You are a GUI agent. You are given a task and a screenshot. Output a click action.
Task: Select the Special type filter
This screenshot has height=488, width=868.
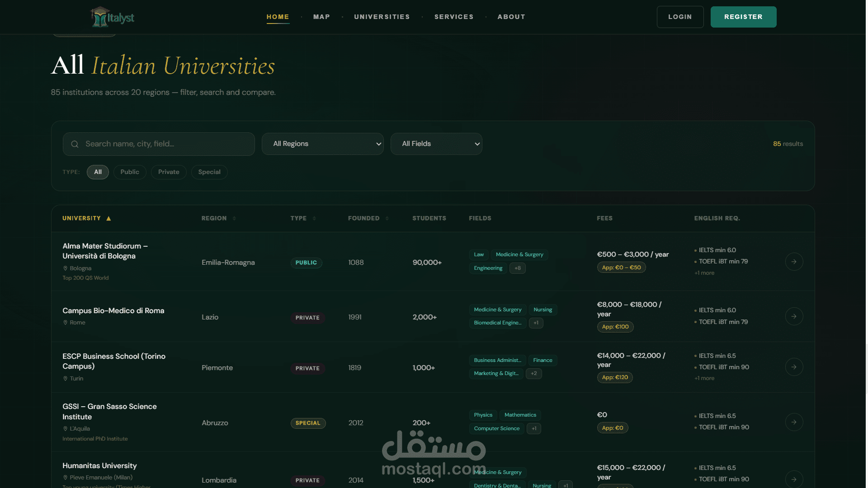[209, 172]
